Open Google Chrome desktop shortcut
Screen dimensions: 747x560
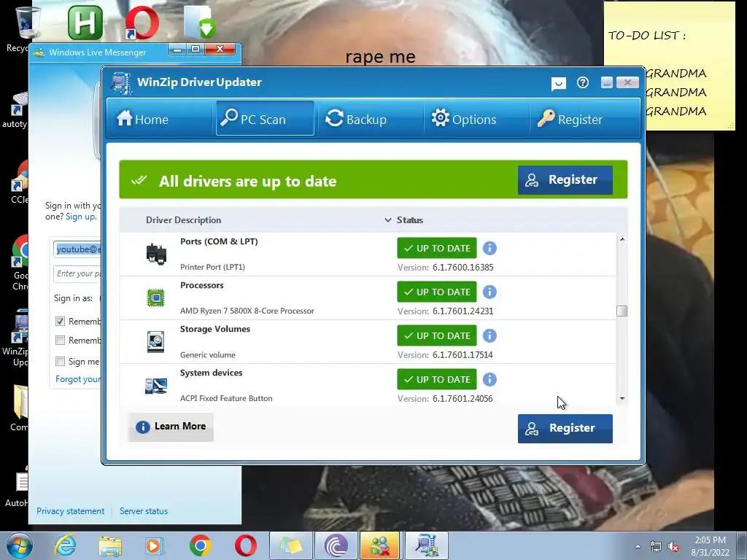coord(20,251)
